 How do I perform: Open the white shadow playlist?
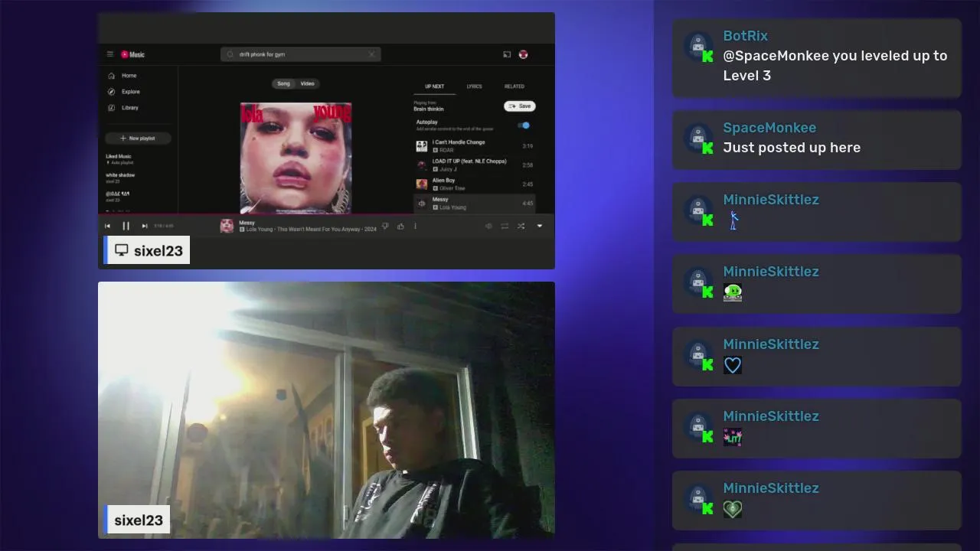tap(121, 178)
